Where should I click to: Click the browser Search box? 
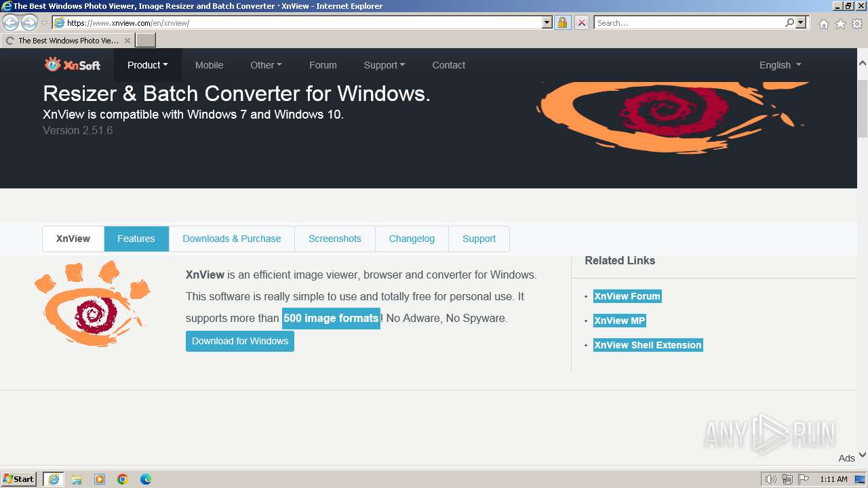tap(689, 23)
